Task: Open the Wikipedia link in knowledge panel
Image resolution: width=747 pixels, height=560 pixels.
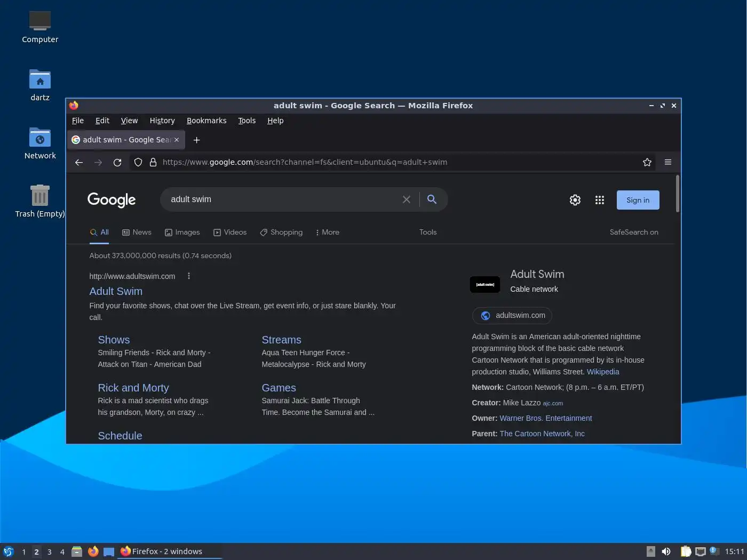Action: [603, 372]
